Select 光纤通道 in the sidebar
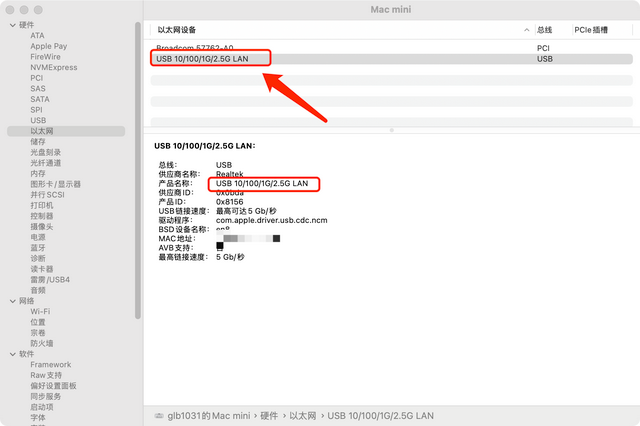The height and width of the screenshot is (426, 640). [46, 163]
